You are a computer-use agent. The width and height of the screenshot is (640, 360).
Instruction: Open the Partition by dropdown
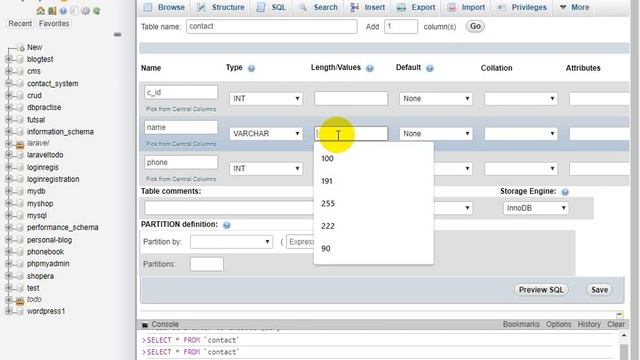pyautogui.click(x=231, y=242)
